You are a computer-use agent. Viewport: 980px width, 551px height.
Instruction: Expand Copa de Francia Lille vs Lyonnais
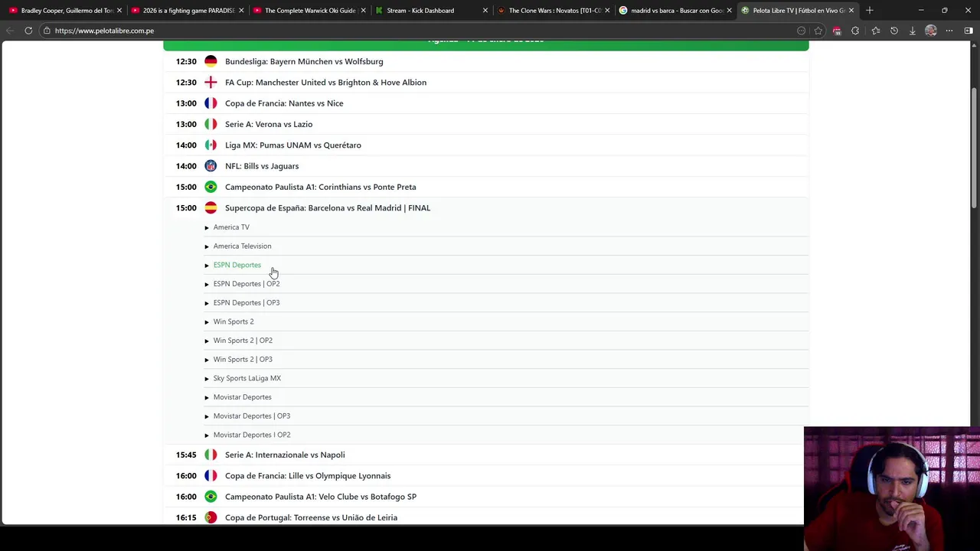point(485,475)
